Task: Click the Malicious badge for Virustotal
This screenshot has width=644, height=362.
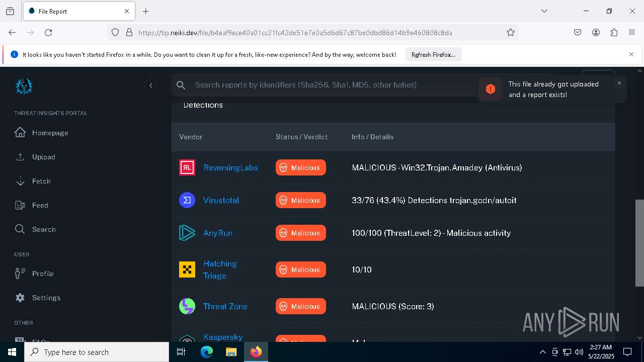Action: 301,200
